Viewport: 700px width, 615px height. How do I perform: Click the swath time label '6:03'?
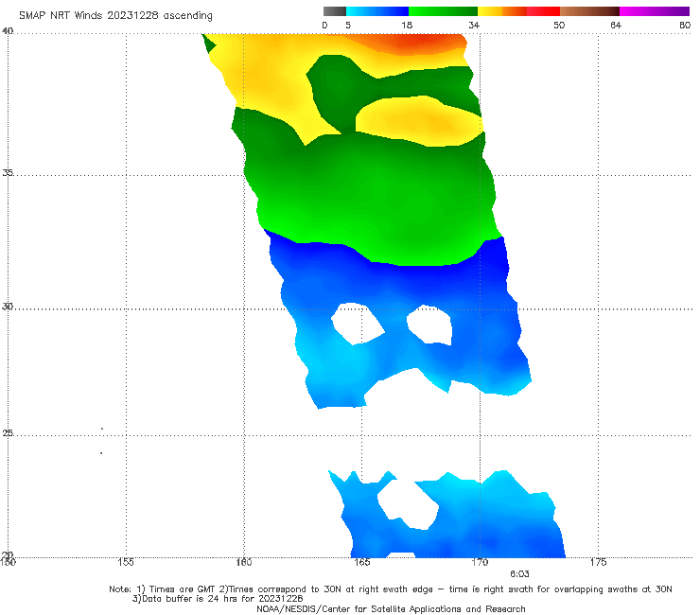[x=519, y=574]
